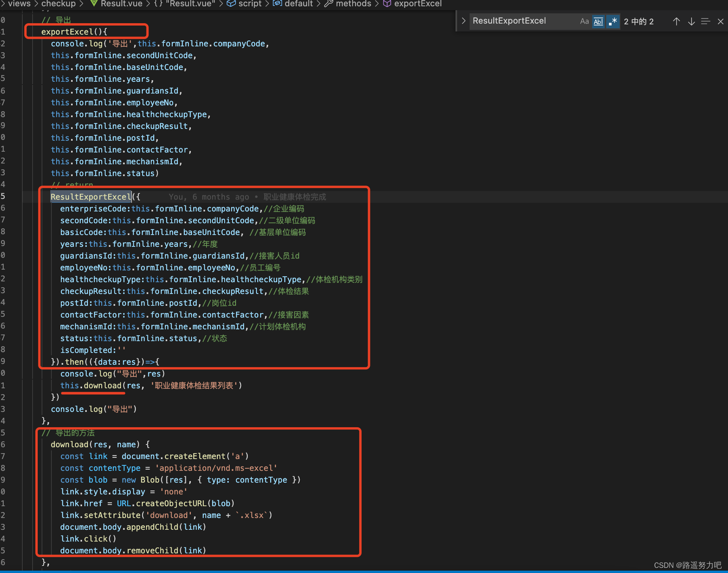
Task: Click the contentType constant line
Action: point(169,468)
